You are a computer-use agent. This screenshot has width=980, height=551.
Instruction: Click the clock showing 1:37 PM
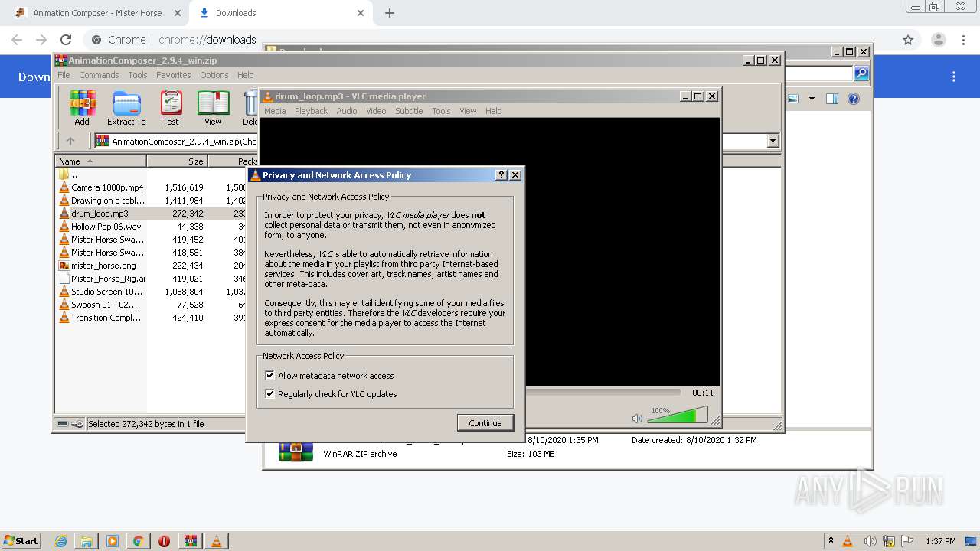point(941,541)
